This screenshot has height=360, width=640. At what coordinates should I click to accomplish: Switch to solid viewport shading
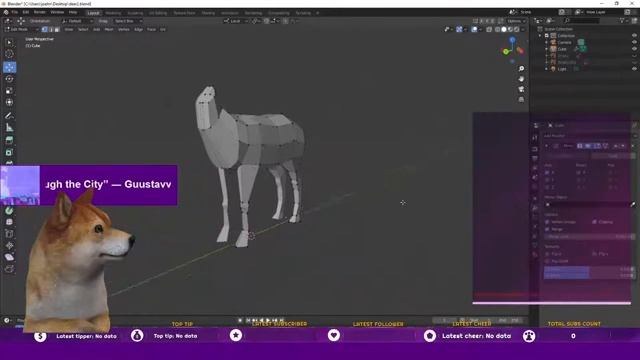(x=504, y=29)
